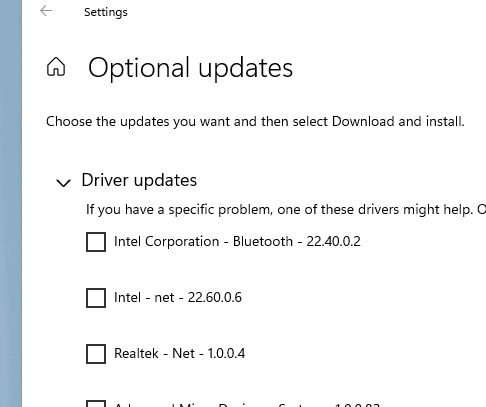
Task: Collapse the Driver updates chevron
Action: [63, 182]
